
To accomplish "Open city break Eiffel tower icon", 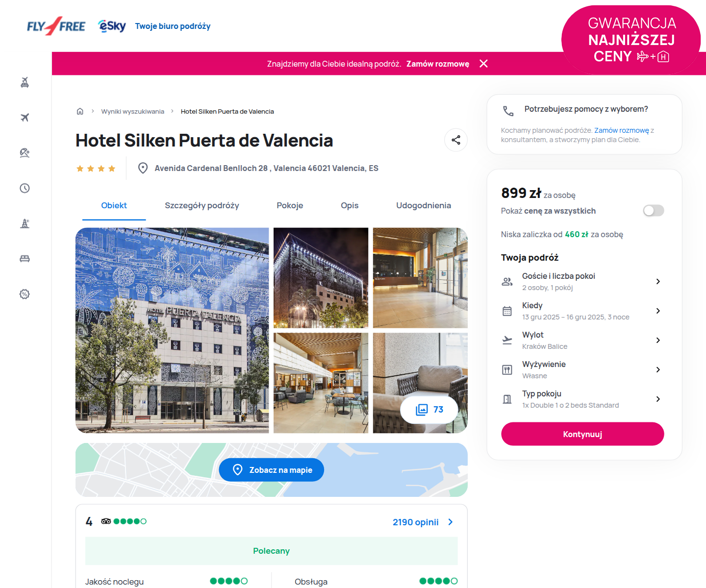I will (25, 223).
